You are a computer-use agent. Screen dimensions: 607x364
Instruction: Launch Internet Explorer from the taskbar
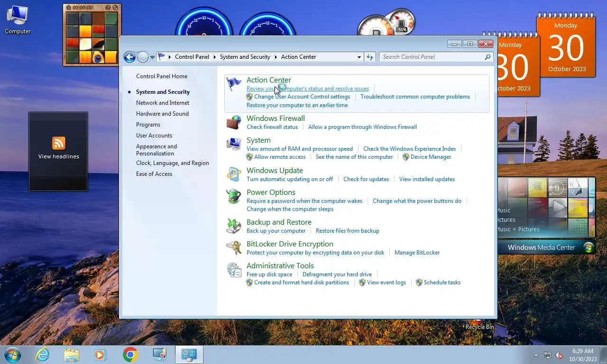coord(43,355)
